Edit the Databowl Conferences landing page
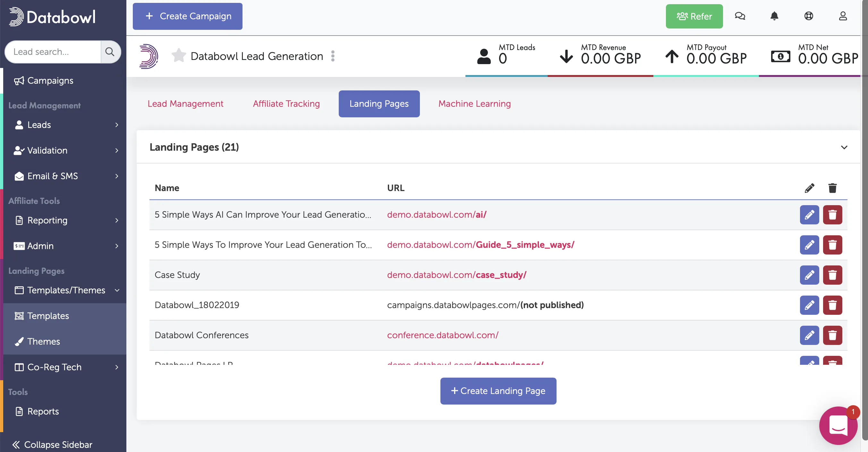 809,335
